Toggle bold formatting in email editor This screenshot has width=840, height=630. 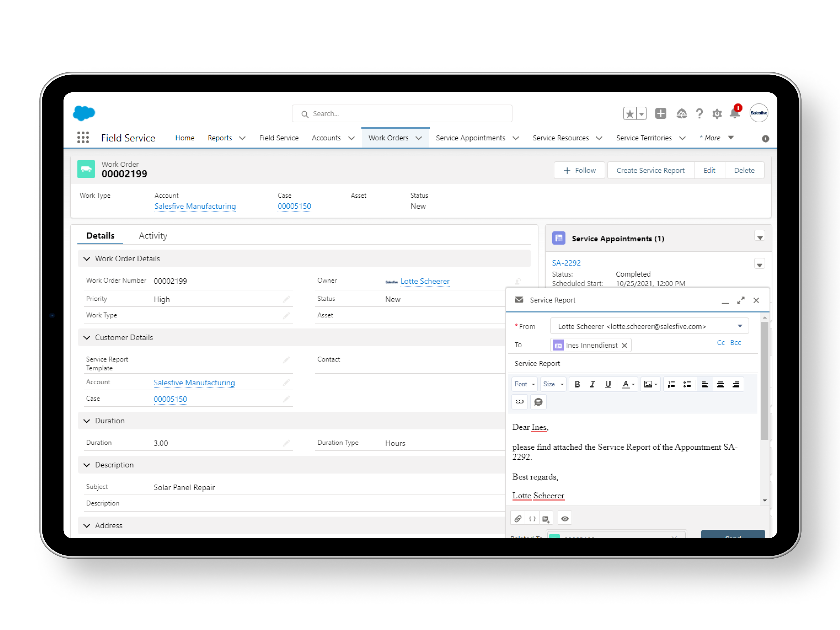click(577, 384)
